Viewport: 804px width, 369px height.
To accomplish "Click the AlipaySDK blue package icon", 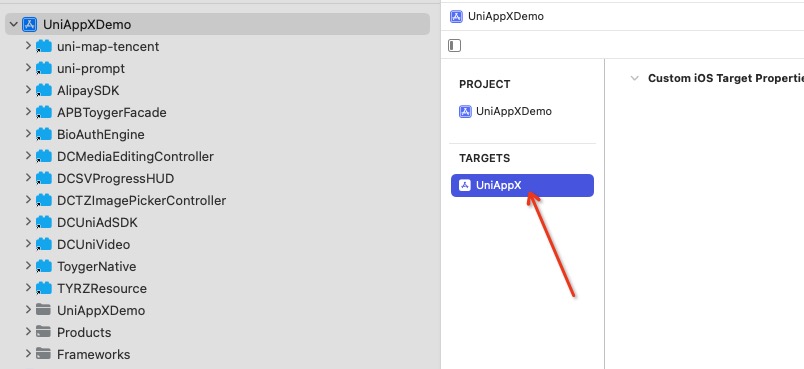I will coord(44,91).
